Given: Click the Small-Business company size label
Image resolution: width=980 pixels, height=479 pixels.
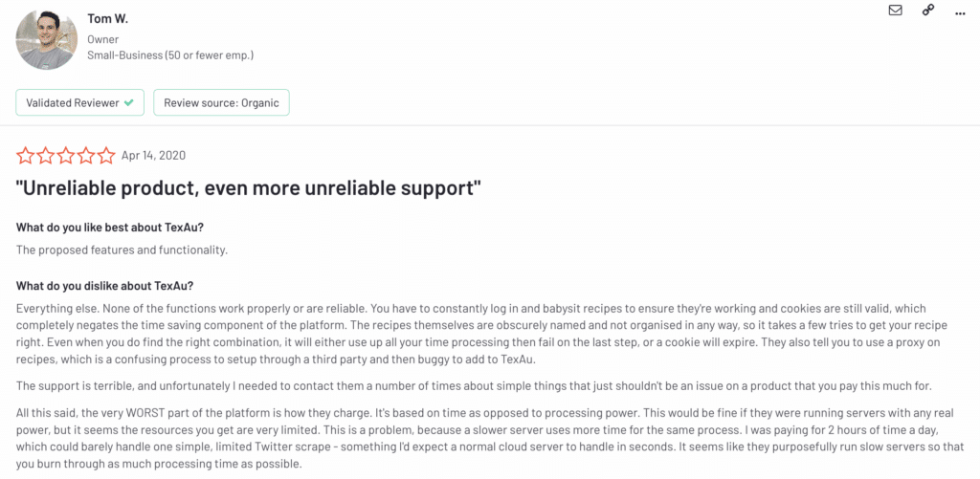Looking at the screenshot, I should tap(170, 54).
